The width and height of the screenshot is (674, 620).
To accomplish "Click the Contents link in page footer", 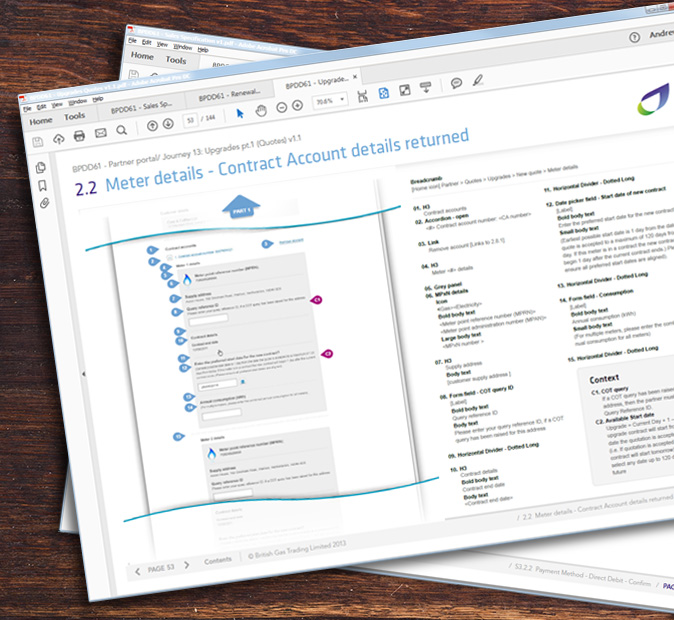I will [x=218, y=561].
